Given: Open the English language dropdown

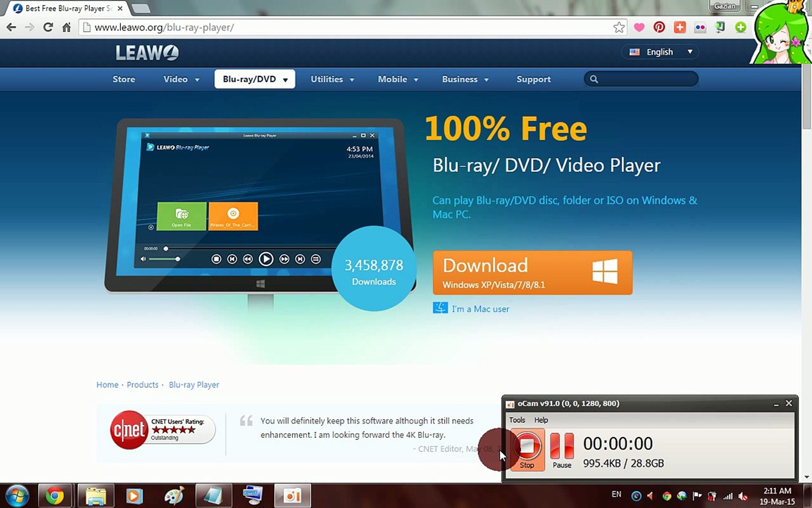Looking at the screenshot, I should pyautogui.click(x=660, y=52).
